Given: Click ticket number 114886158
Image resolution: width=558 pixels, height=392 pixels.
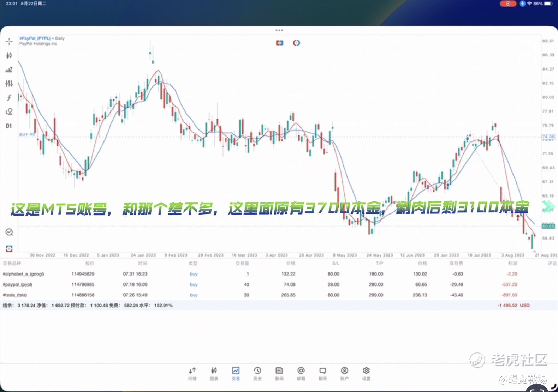Looking at the screenshot, I should [83, 295].
